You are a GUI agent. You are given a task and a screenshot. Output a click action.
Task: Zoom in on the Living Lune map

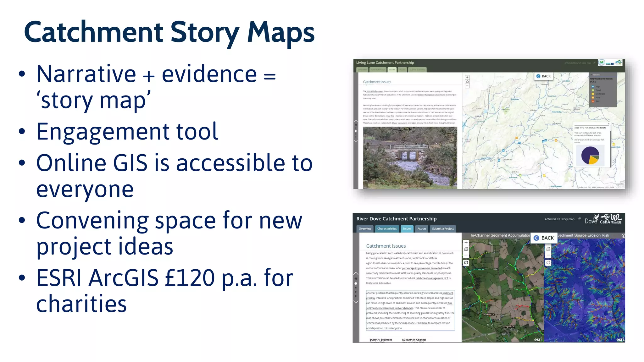[467, 77]
